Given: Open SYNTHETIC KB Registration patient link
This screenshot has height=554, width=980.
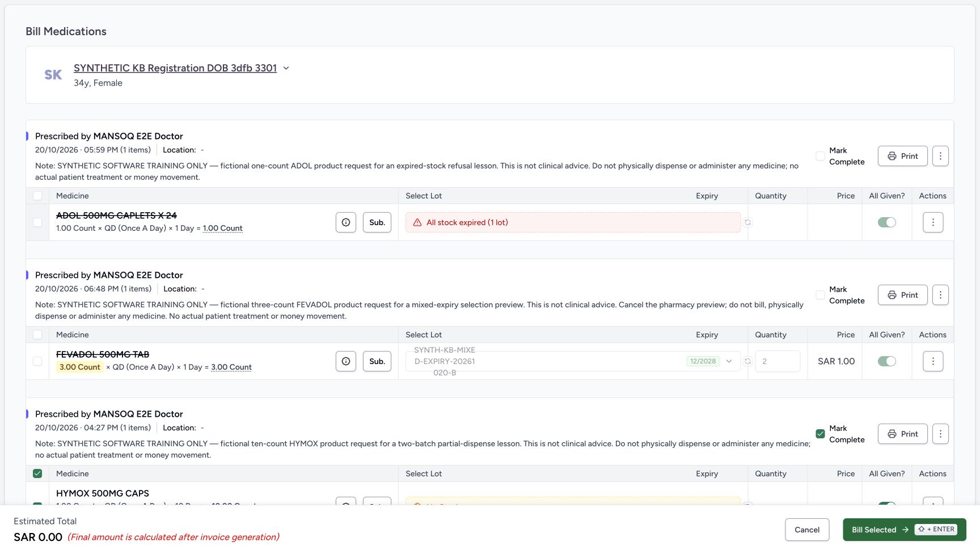Looking at the screenshot, I should pos(175,68).
